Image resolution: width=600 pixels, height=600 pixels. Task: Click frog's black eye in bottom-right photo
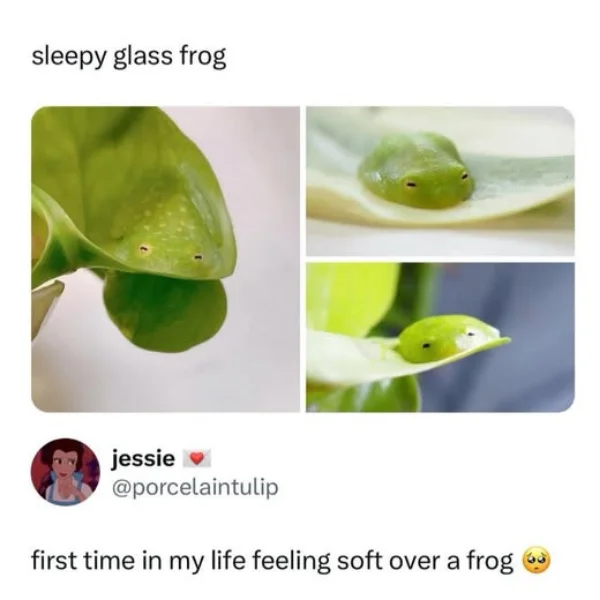click(426, 346)
